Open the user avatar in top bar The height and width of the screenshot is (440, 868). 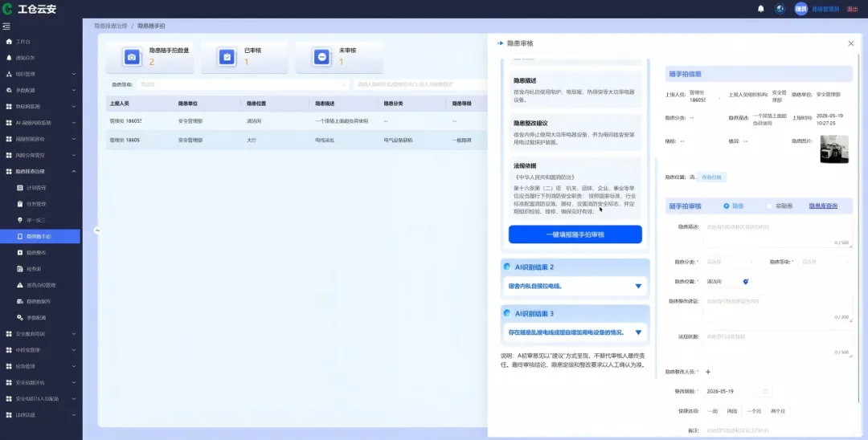click(x=801, y=9)
